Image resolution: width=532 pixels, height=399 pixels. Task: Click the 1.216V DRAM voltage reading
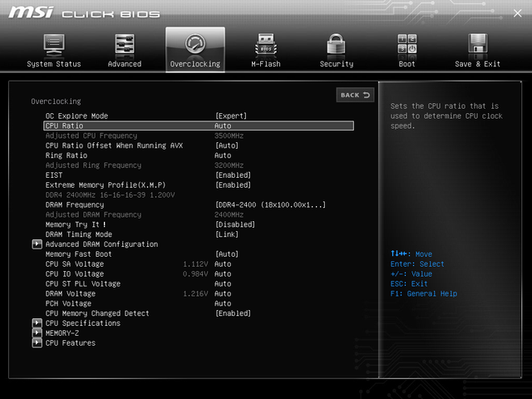(195, 293)
